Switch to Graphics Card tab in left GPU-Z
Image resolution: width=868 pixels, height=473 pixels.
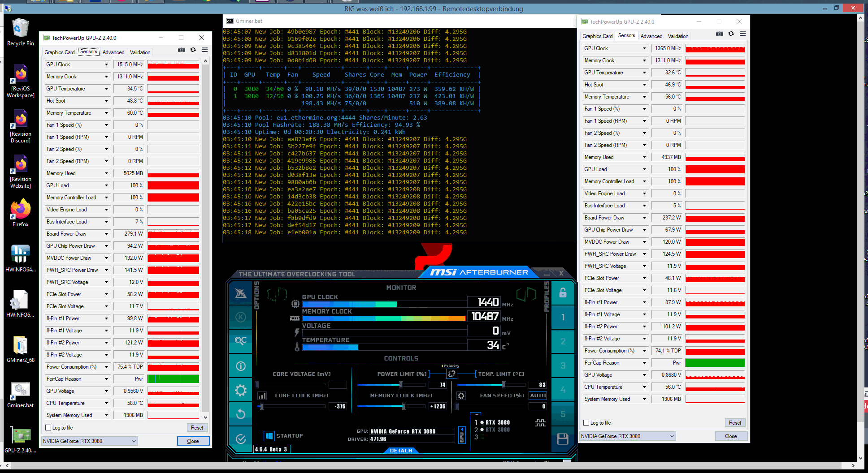tap(59, 52)
